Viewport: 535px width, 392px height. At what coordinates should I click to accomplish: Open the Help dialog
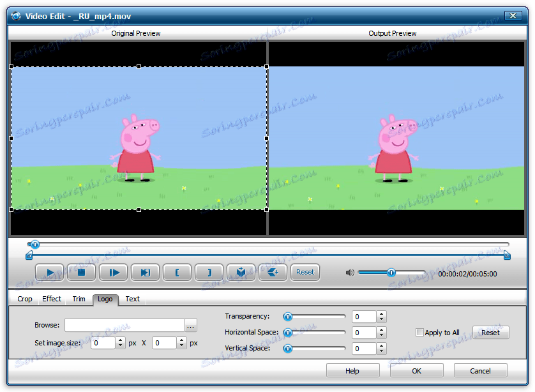352,370
